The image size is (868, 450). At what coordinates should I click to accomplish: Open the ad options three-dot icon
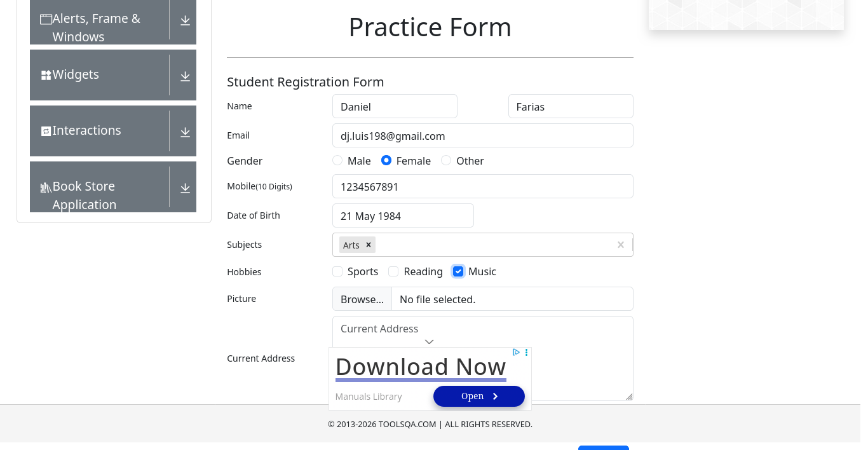click(527, 352)
